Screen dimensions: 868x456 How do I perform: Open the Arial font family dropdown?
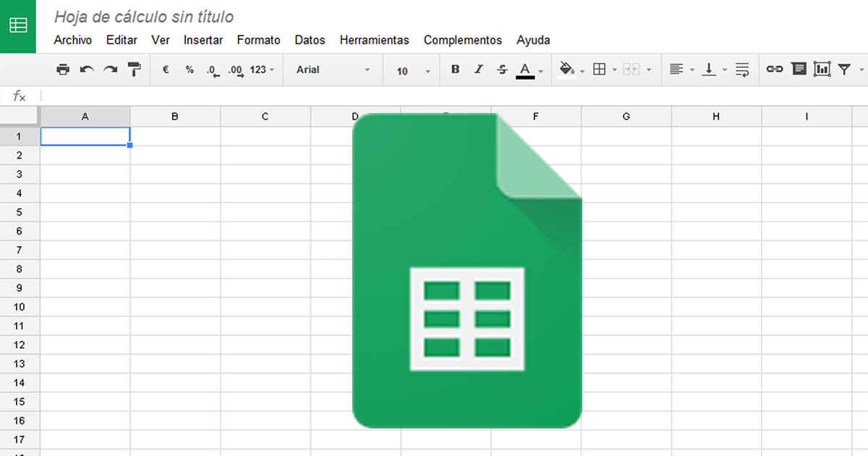333,69
